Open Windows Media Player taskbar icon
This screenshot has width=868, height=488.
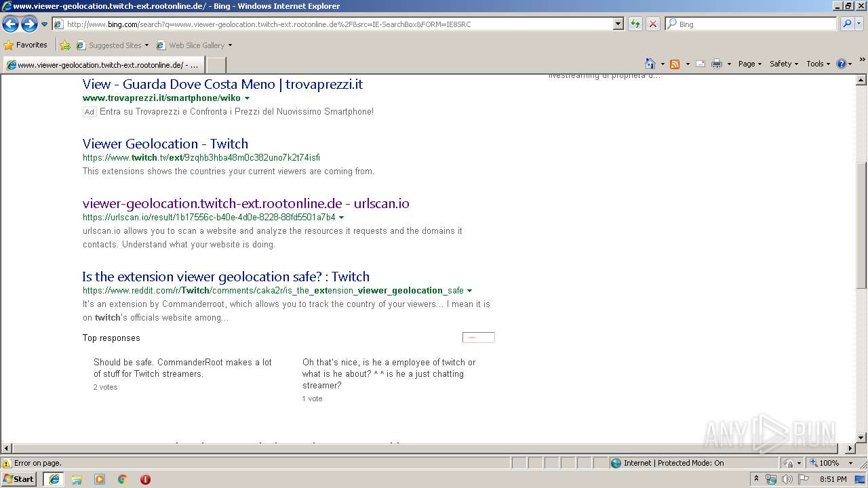click(x=100, y=479)
